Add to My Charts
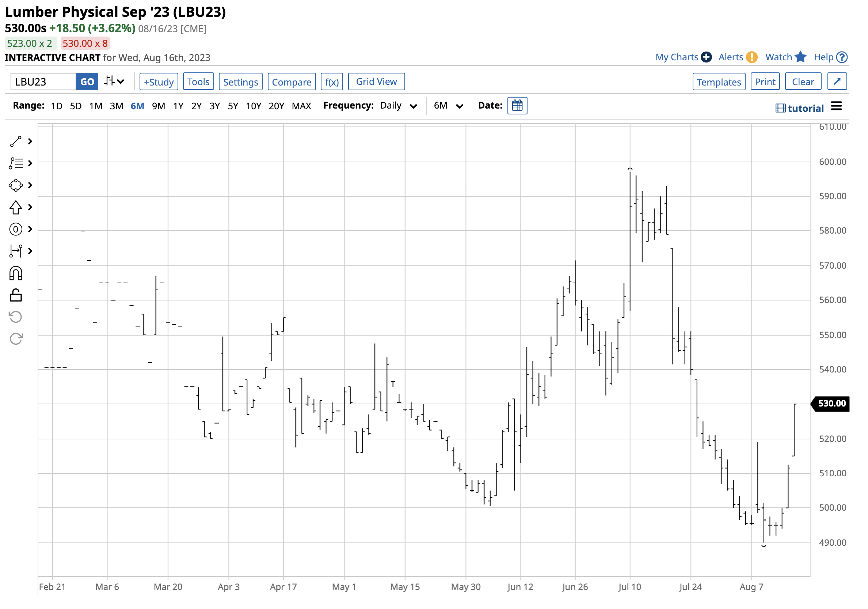This screenshot has width=868, height=609. click(683, 57)
